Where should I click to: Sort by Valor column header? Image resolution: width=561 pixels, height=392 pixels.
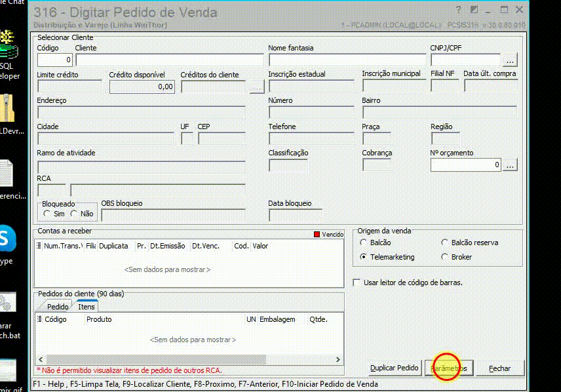click(x=260, y=246)
